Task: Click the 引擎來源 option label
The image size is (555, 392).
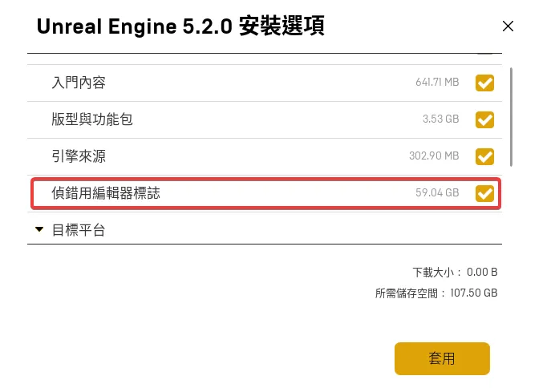Action: [x=79, y=156]
